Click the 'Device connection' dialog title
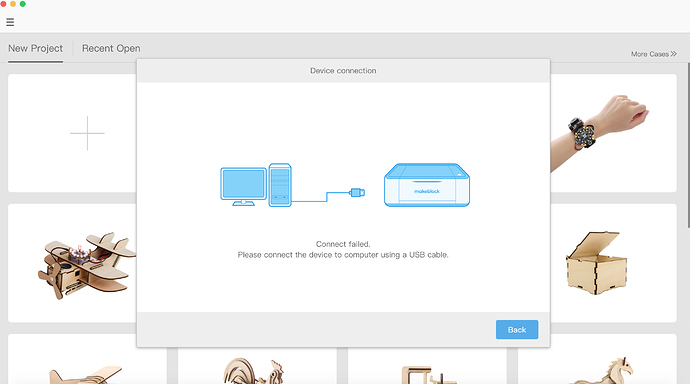Viewport: 690px width, 384px height. [343, 70]
